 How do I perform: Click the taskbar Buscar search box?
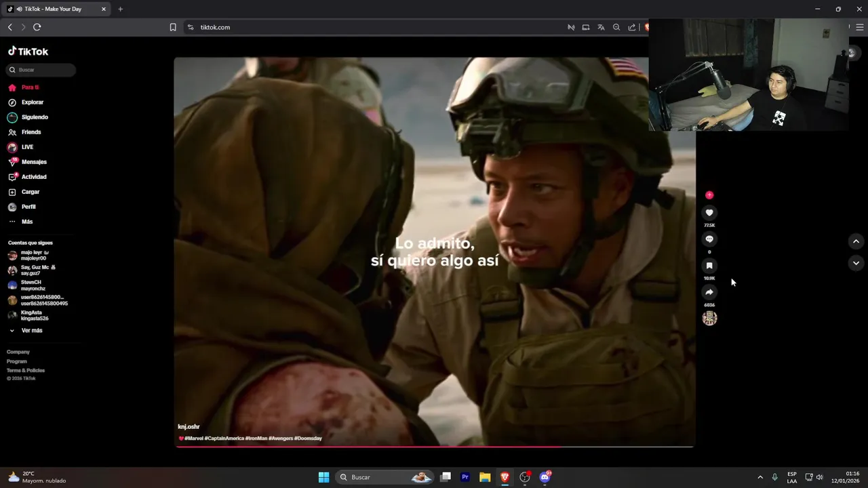pos(384,477)
